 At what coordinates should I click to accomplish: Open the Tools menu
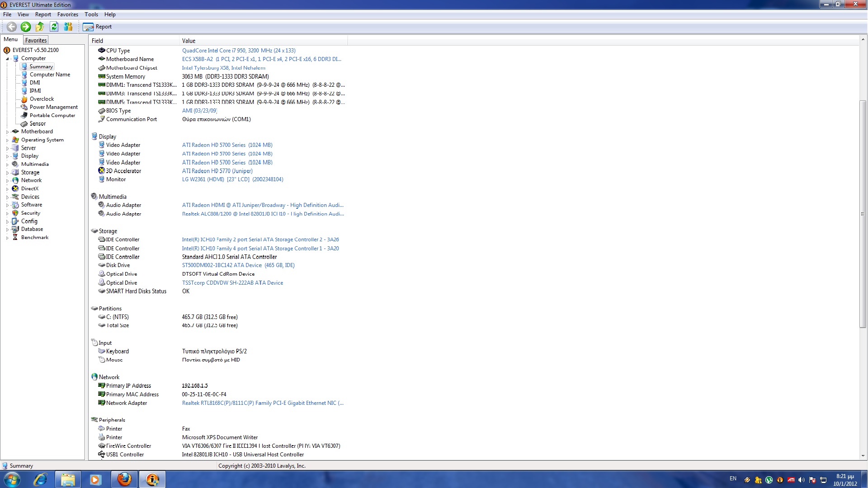coord(91,14)
